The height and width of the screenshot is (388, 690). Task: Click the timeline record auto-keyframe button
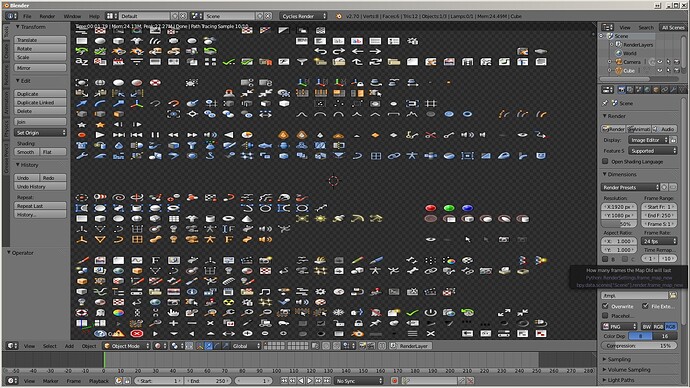click(394, 381)
